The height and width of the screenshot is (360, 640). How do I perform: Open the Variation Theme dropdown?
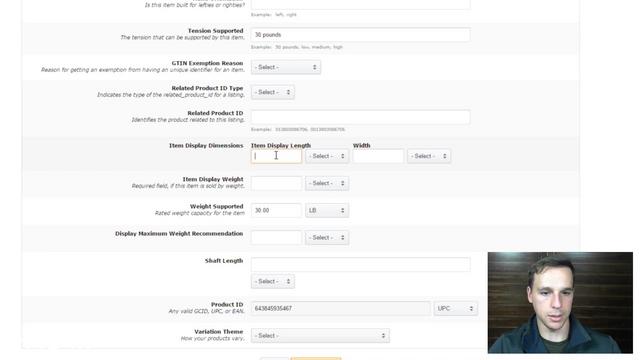[x=320, y=336]
